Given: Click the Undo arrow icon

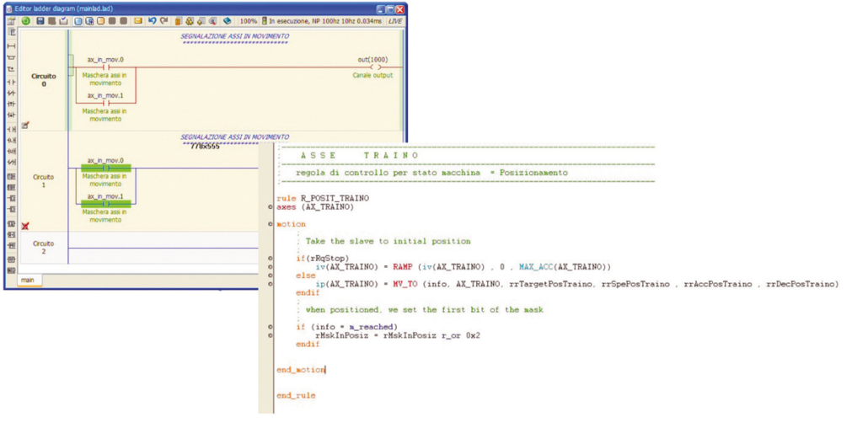Looking at the screenshot, I should point(152,20).
